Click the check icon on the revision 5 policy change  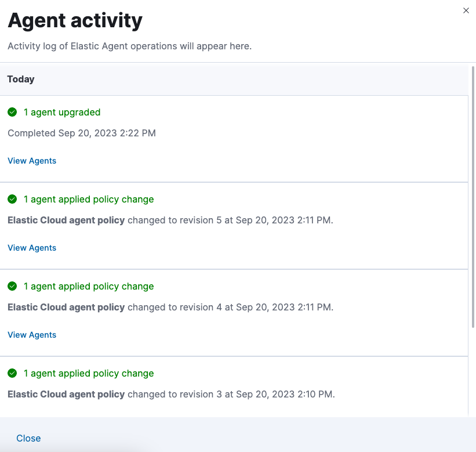(12, 199)
